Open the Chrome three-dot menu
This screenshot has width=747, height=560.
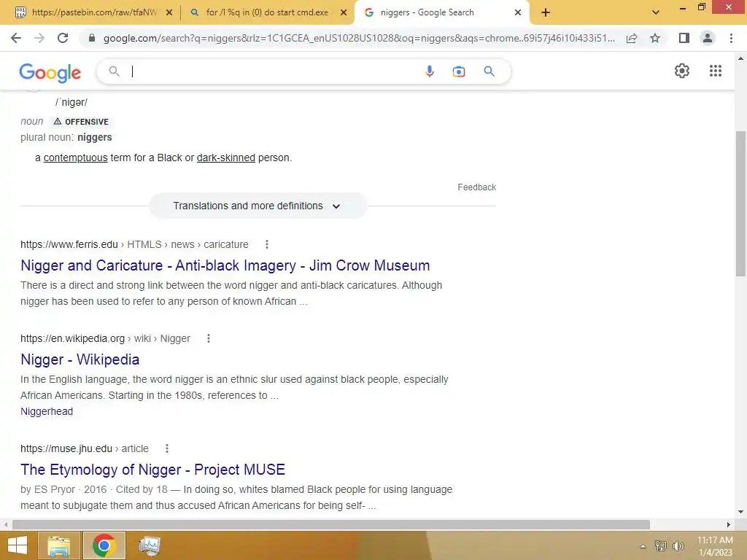(731, 38)
